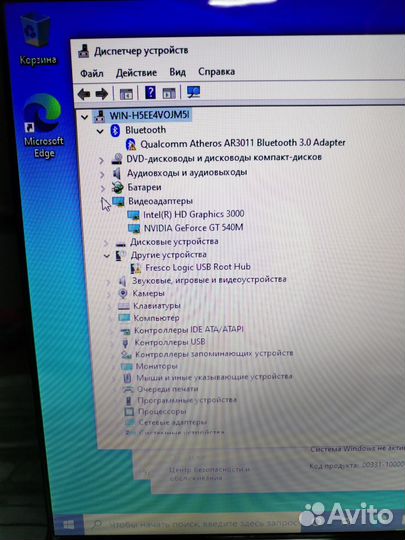Open the Recycle Bin desktop icon
The width and height of the screenshot is (405, 540).
(36, 39)
